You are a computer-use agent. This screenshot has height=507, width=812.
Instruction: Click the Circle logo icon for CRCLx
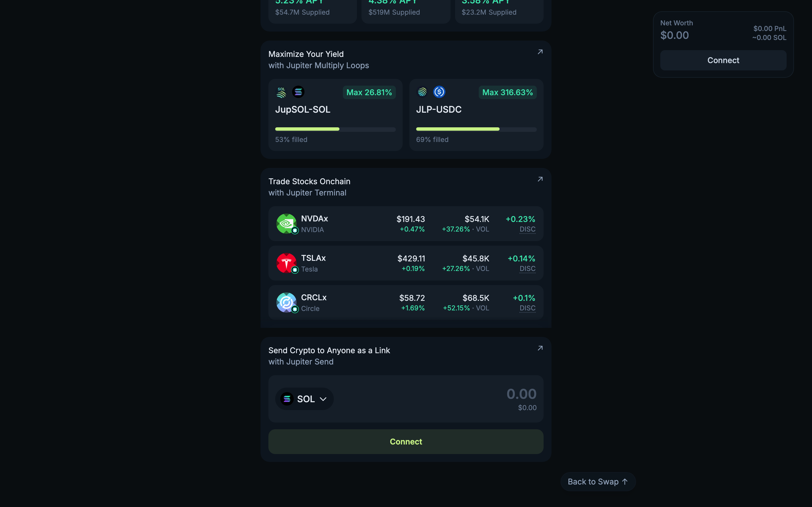click(286, 302)
